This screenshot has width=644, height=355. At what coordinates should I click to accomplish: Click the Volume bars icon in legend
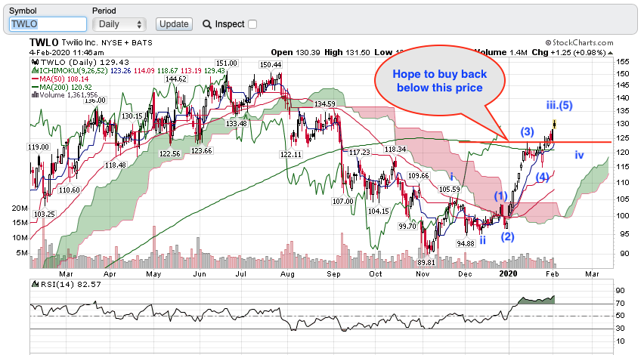(33, 94)
